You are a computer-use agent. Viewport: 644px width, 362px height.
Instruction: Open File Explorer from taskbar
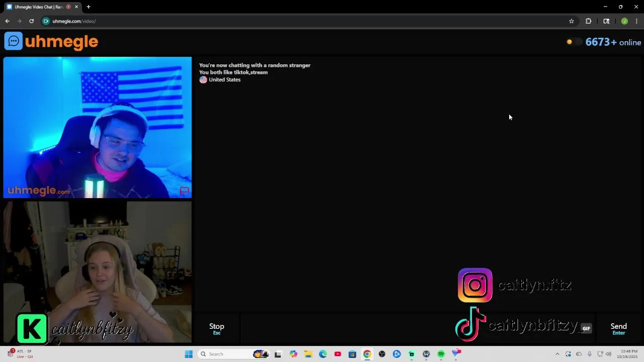coord(308,354)
